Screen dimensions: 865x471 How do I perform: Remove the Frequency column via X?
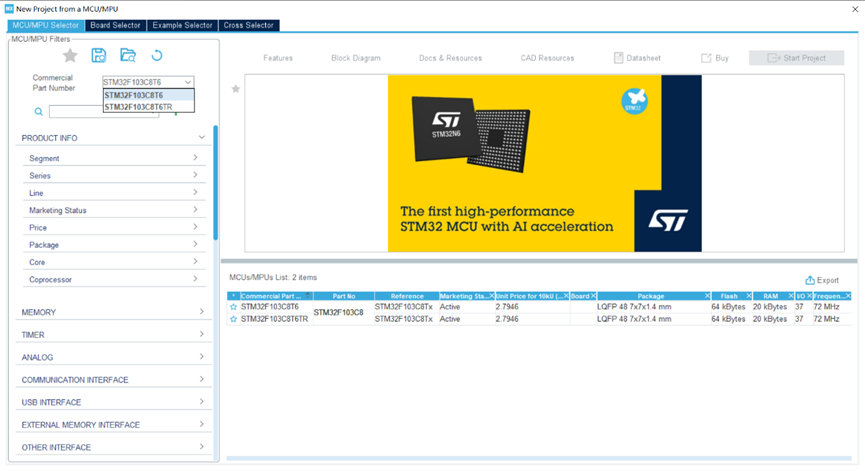848,296
